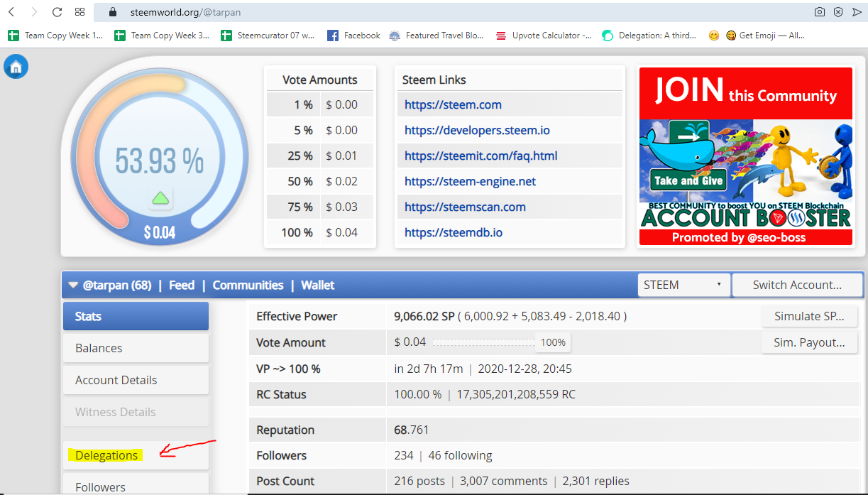Open https://steem.com link
This screenshot has width=868, height=495.
453,104
